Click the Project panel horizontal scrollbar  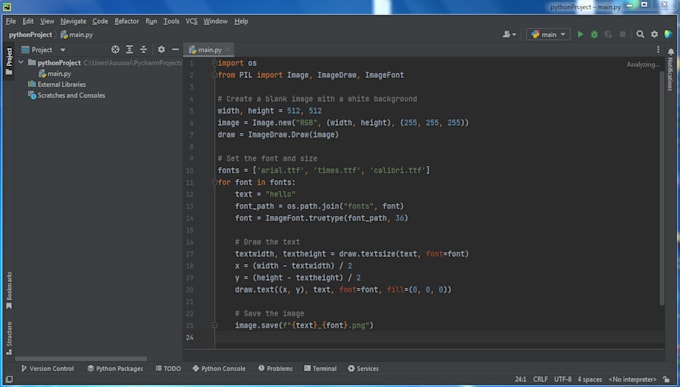tap(81, 358)
